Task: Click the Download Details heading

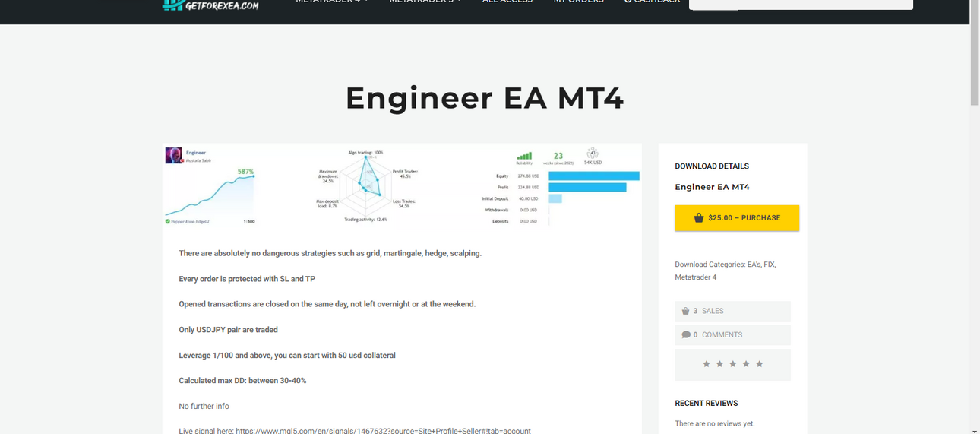Action: click(712, 166)
